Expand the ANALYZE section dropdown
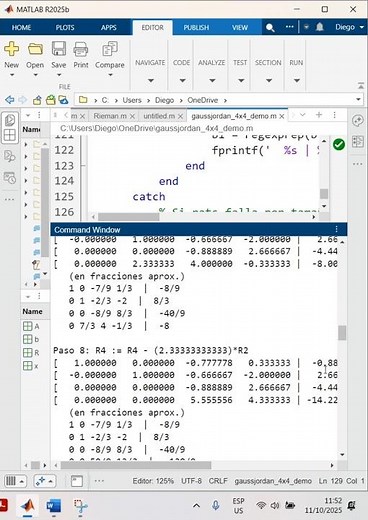Screen dimensions: 368x520 pos(212,80)
